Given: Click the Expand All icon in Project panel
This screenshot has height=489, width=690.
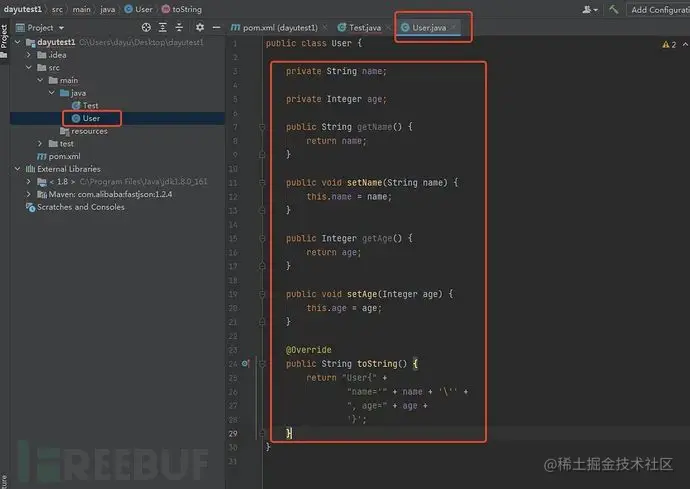Looking at the screenshot, I should (x=162, y=28).
